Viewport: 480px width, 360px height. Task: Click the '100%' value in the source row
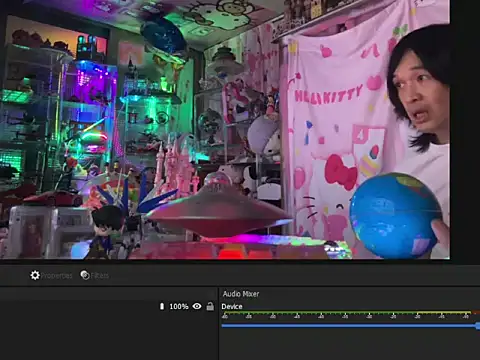pyautogui.click(x=179, y=306)
